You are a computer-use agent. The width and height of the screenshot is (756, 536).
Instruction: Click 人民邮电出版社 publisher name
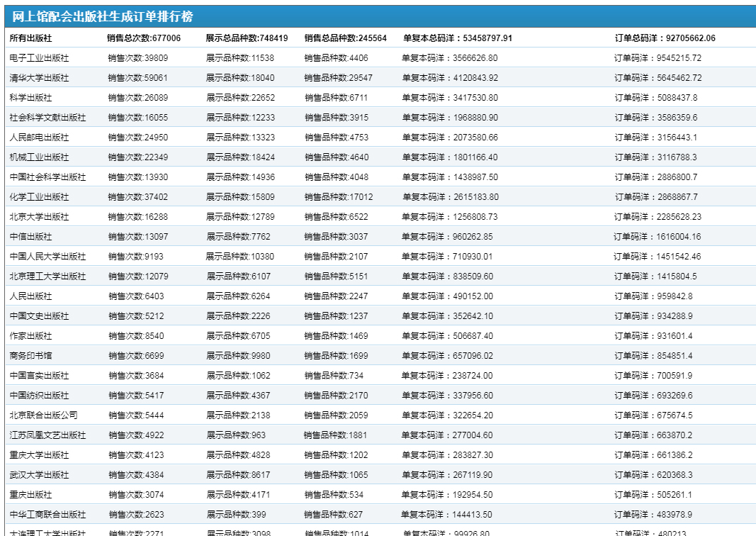[39, 138]
